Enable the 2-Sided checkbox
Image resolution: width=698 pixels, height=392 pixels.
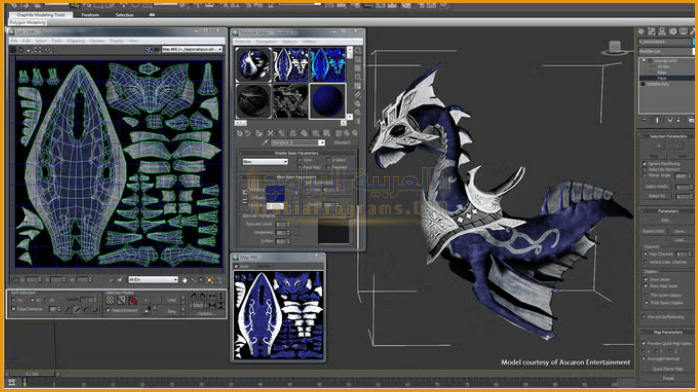(328, 160)
